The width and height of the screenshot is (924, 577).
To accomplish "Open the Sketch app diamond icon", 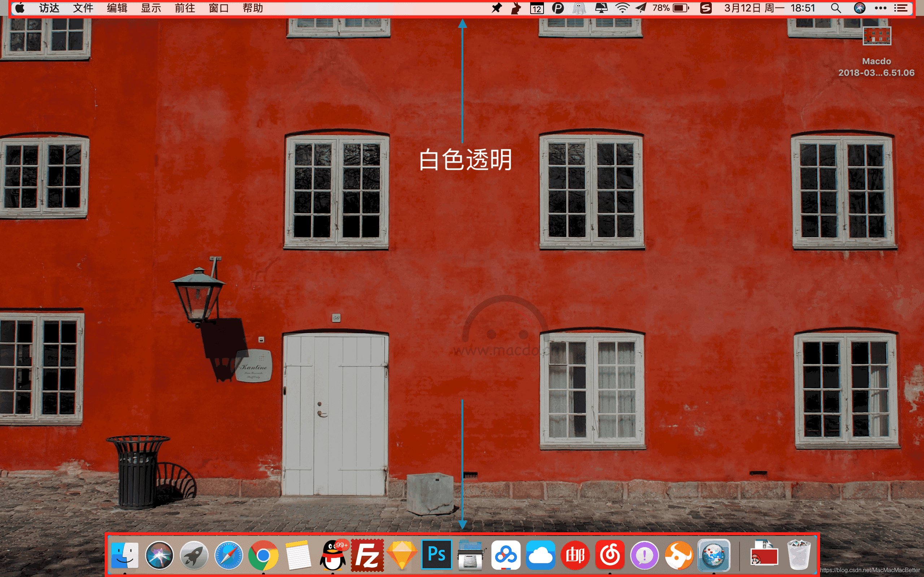I will pyautogui.click(x=402, y=555).
